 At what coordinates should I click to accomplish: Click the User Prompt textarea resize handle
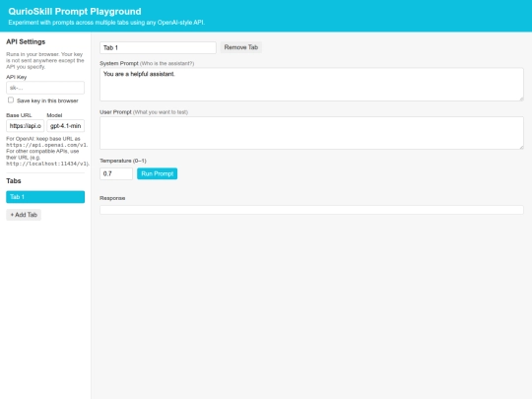click(521, 147)
